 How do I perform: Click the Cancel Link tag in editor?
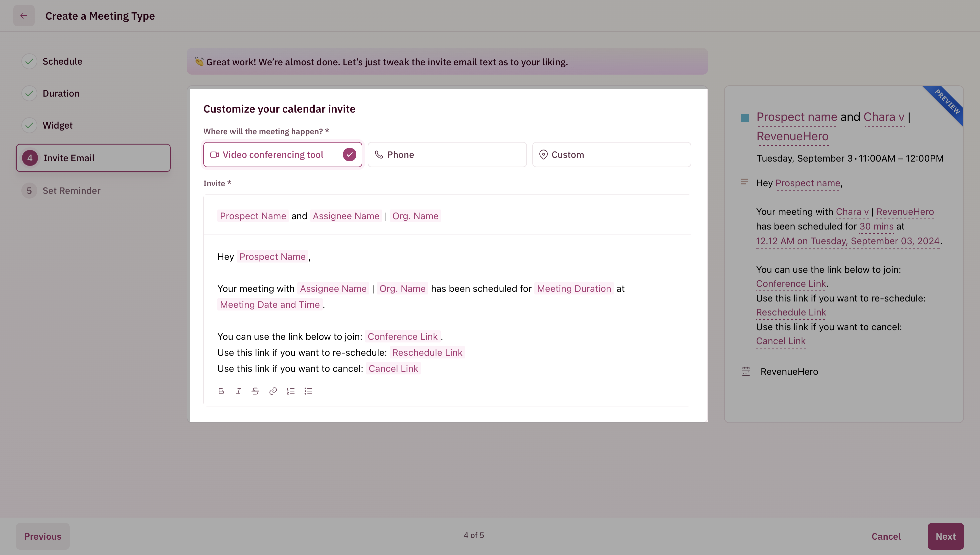click(x=393, y=369)
